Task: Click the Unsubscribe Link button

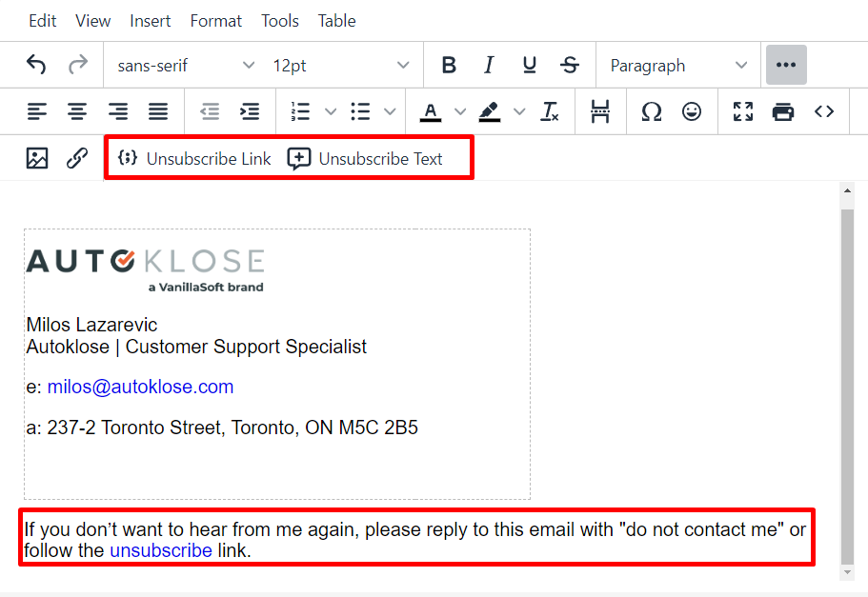Action: [193, 158]
